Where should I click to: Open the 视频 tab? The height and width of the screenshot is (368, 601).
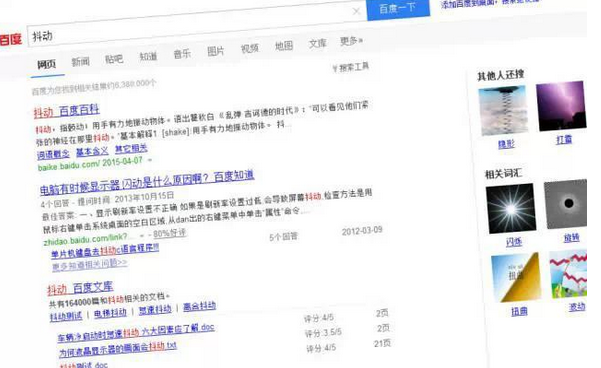[250, 48]
